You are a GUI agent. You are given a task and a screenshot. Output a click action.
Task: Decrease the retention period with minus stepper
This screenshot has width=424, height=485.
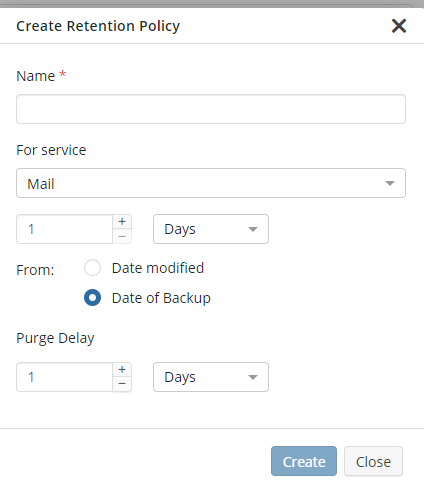point(122,236)
